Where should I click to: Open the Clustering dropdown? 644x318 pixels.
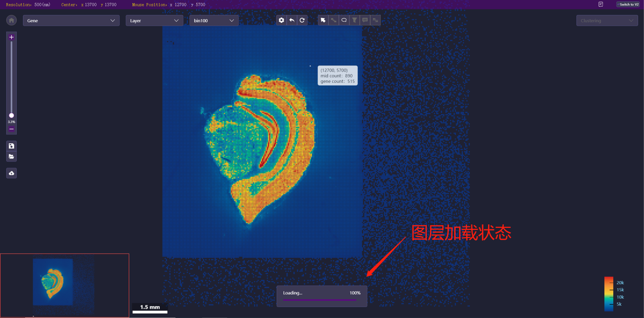607,21
